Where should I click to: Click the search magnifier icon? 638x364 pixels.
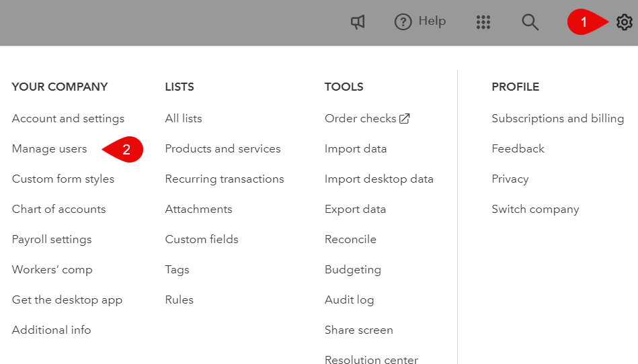click(530, 22)
